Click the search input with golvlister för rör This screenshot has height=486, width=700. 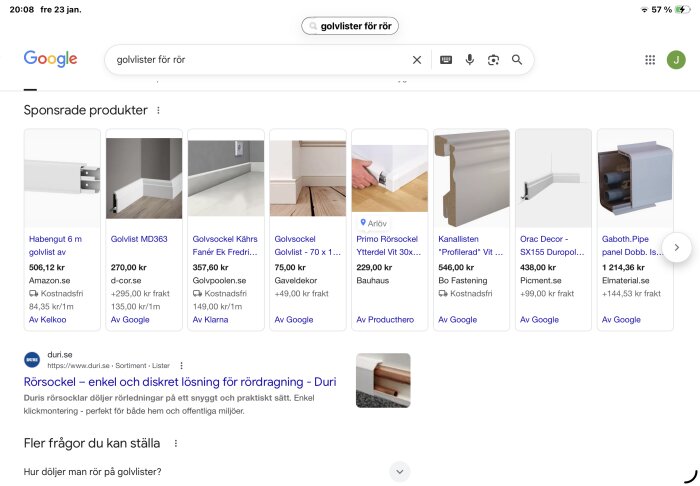pyautogui.click(x=259, y=60)
